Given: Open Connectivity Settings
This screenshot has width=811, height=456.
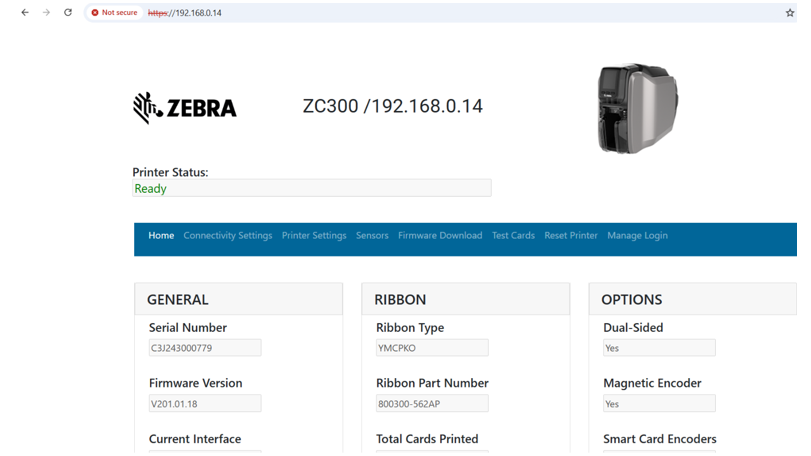Looking at the screenshot, I should pos(227,236).
